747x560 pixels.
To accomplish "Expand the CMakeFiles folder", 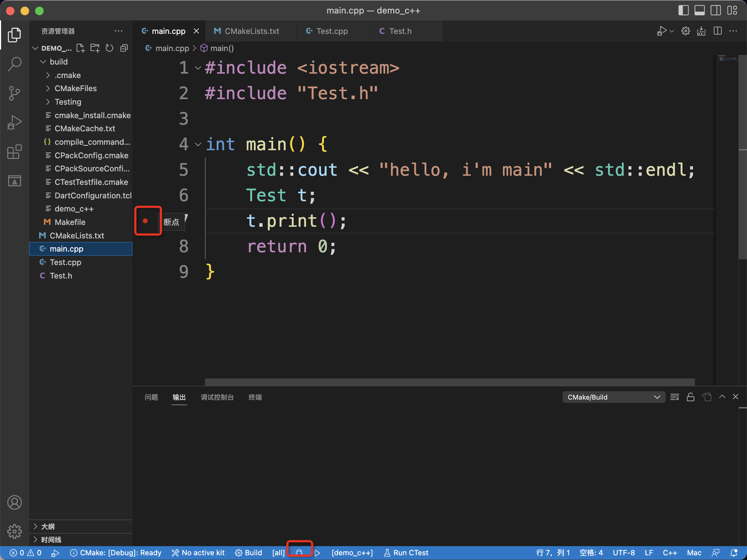I will (x=48, y=88).
